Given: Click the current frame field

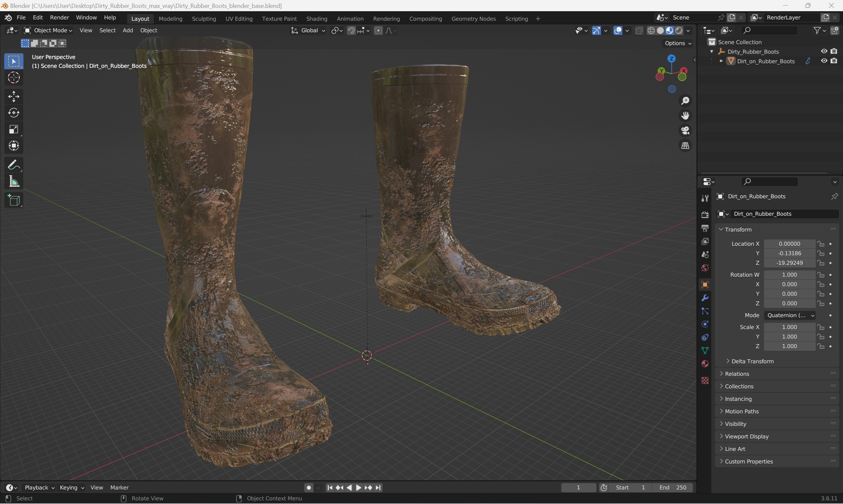Looking at the screenshot, I should click(x=578, y=488).
